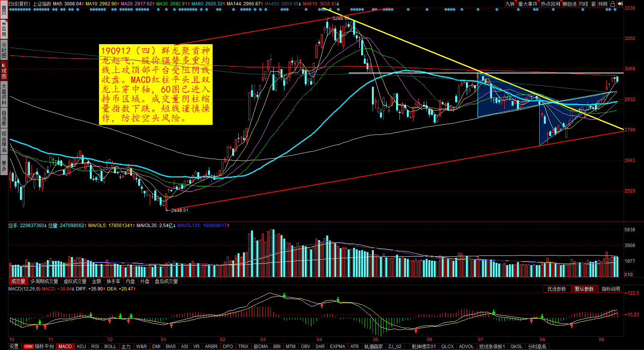Open 大盘资料 in the sidebar
The height and width of the screenshot is (350, 644).
tap(4, 95)
